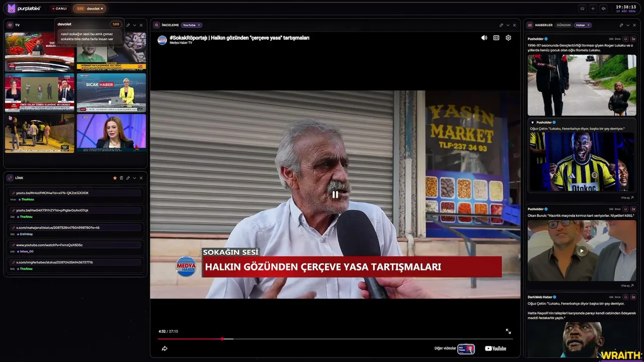Open the YouTube player settings gear
This screenshot has width=644, height=362.
[508, 38]
